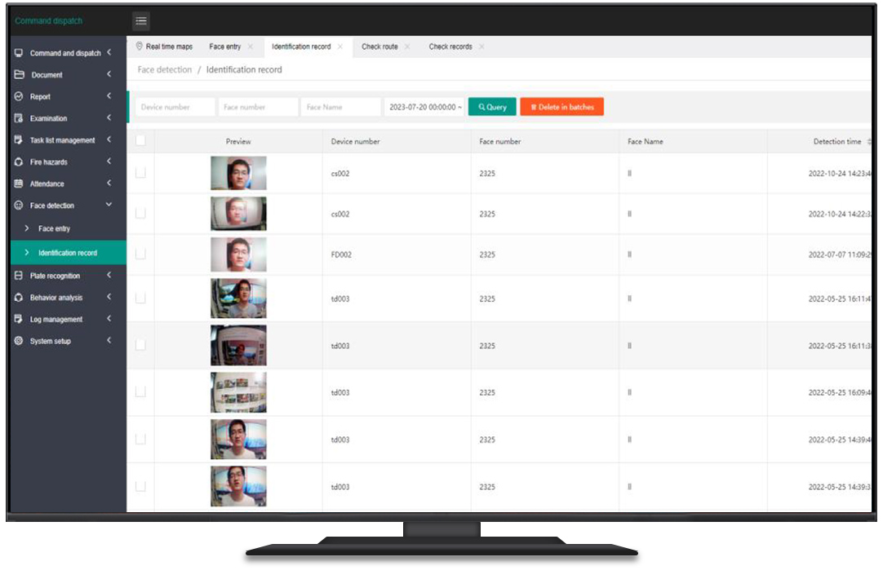This screenshot has width=883, height=588.
Task: Select the FD002 row checkbox
Action: [x=140, y=254]
